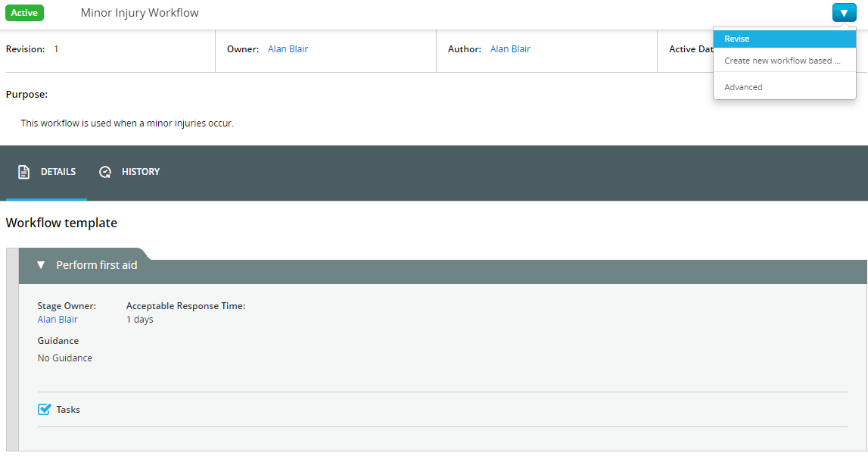Click the History clock icon

pyautogui.click(x=104, y=172)
